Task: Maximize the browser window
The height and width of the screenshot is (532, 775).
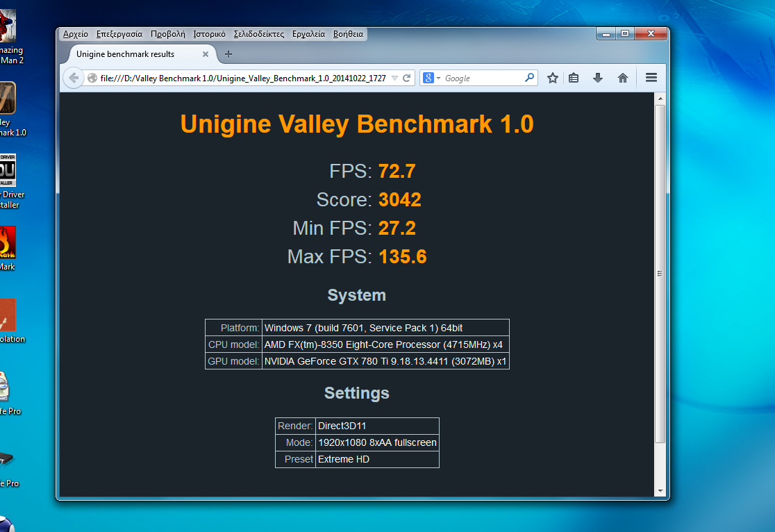Action: (x=625, y=33)
